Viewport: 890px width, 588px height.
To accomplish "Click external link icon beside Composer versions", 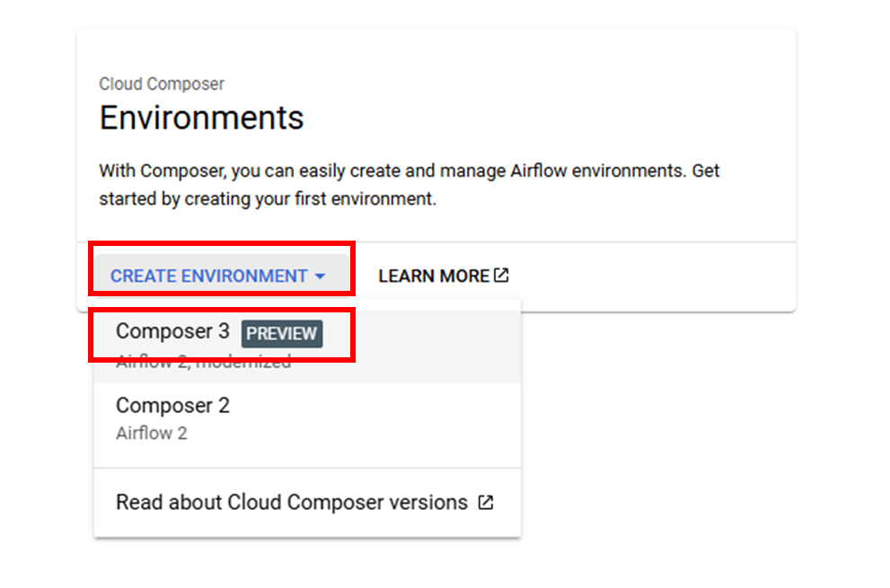I will click(485, 503).
